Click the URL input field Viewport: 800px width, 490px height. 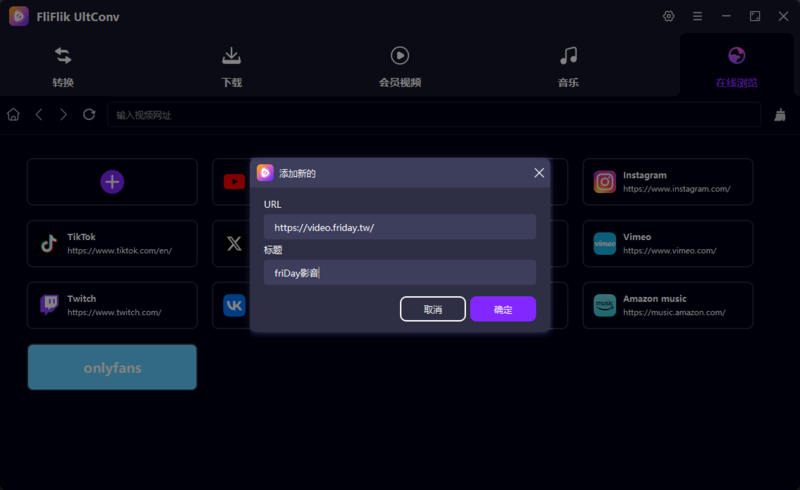(399, 227)
